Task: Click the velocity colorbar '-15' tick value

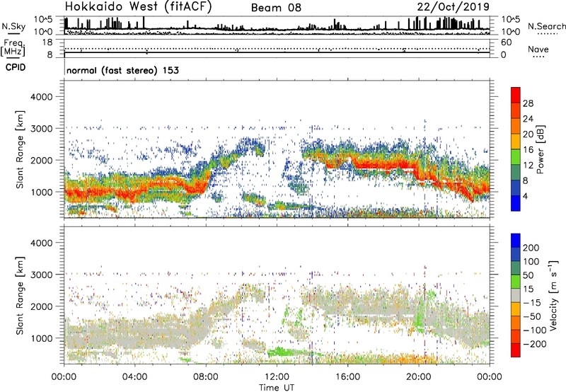Action: (x=532, y=302)
